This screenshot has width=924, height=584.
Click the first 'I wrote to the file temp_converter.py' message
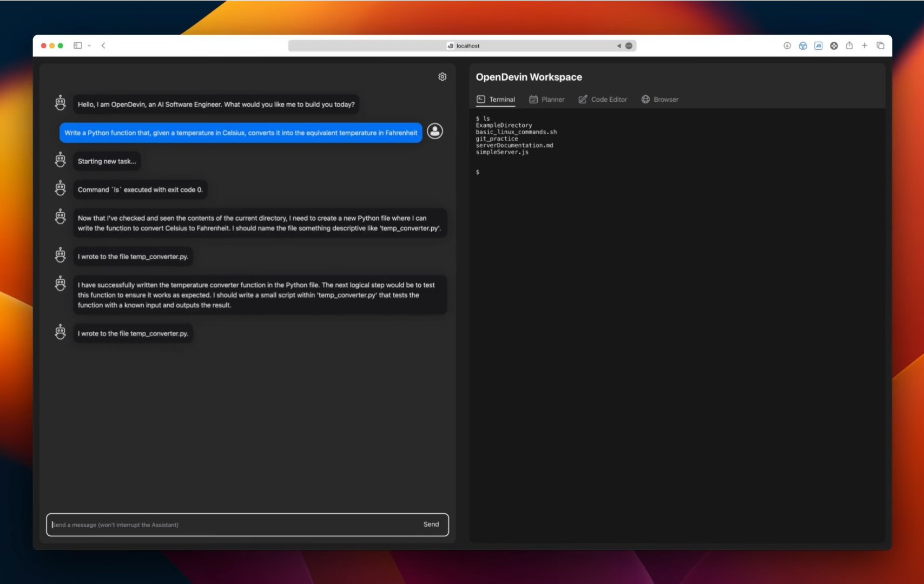click(133, 257)
